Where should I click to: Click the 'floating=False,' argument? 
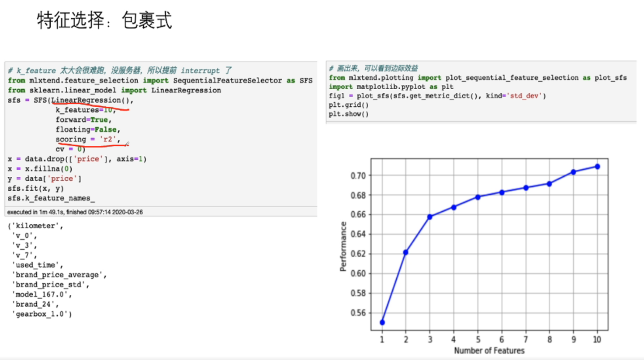pyautogui.click(x=88, y=129)
